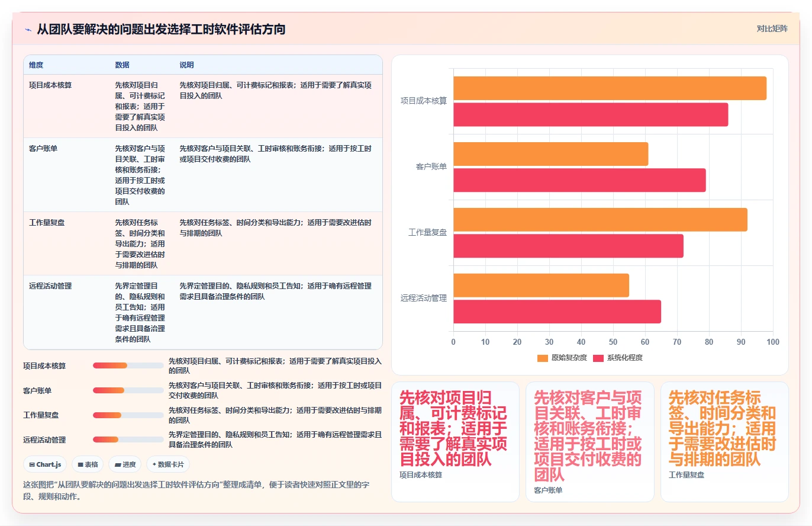Click the 项目成本核算 chart axis label
Viewport: 812px width, 526px height.
tap(424, 101)
